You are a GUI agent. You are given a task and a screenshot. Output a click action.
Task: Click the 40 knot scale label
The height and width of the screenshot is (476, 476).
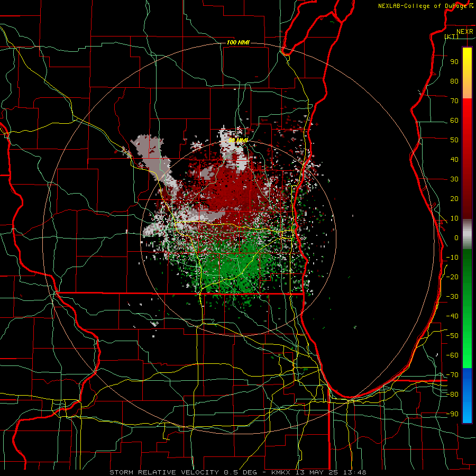454,159
